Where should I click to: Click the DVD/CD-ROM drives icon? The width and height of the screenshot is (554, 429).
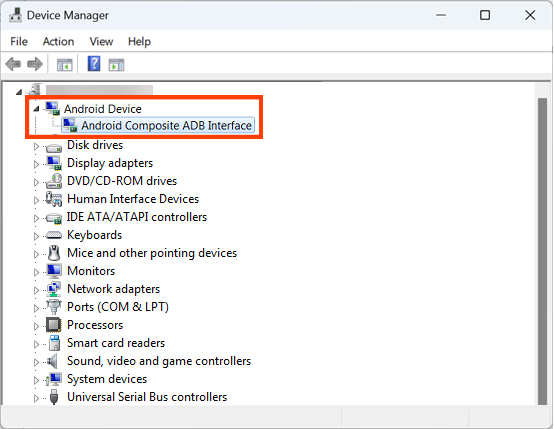(54, 181)
